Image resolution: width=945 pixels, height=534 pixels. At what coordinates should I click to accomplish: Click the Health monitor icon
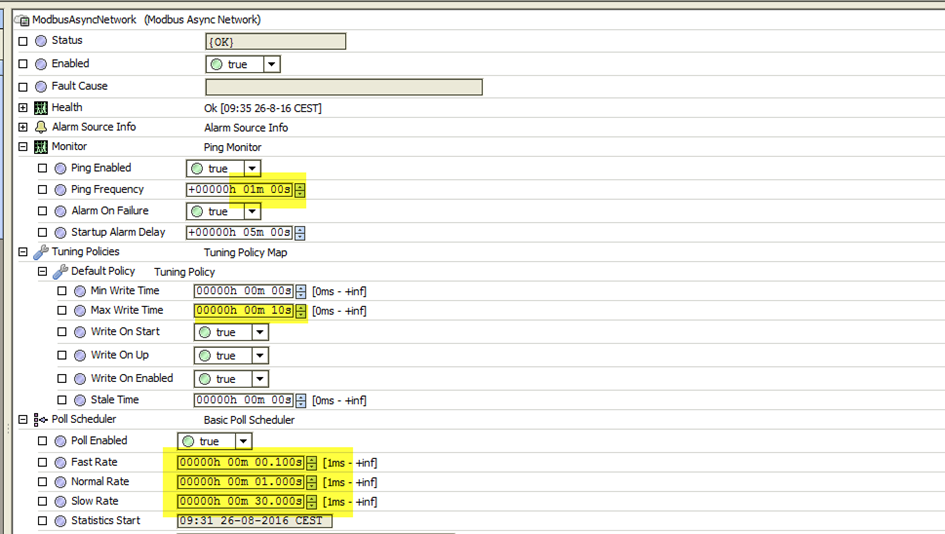41,108
